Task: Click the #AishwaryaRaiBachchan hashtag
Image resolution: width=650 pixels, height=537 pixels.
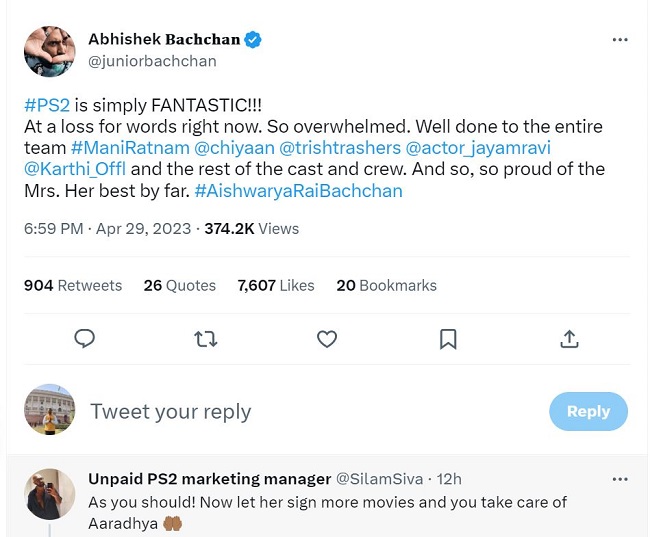Action: tap(298, 190)
